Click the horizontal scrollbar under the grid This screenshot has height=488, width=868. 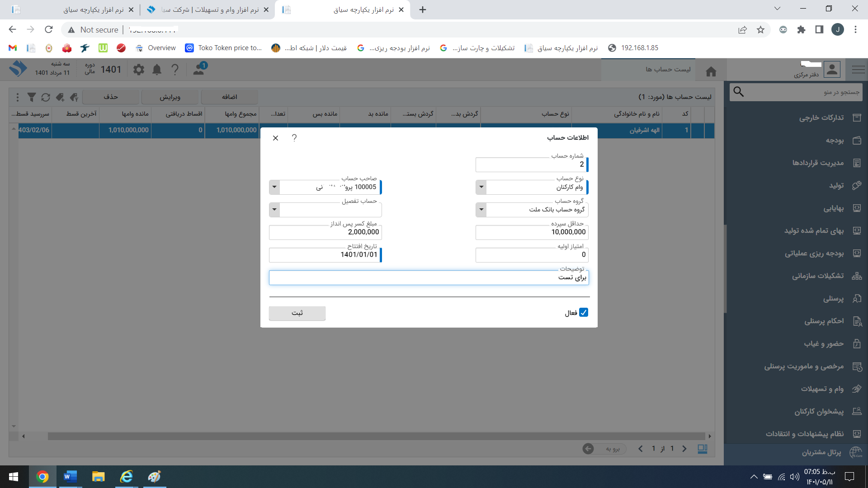coord(375,436)
